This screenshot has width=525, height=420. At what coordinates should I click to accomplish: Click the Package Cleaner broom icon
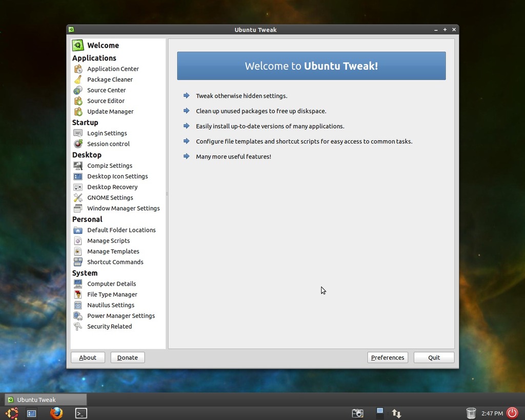[78, 79]
